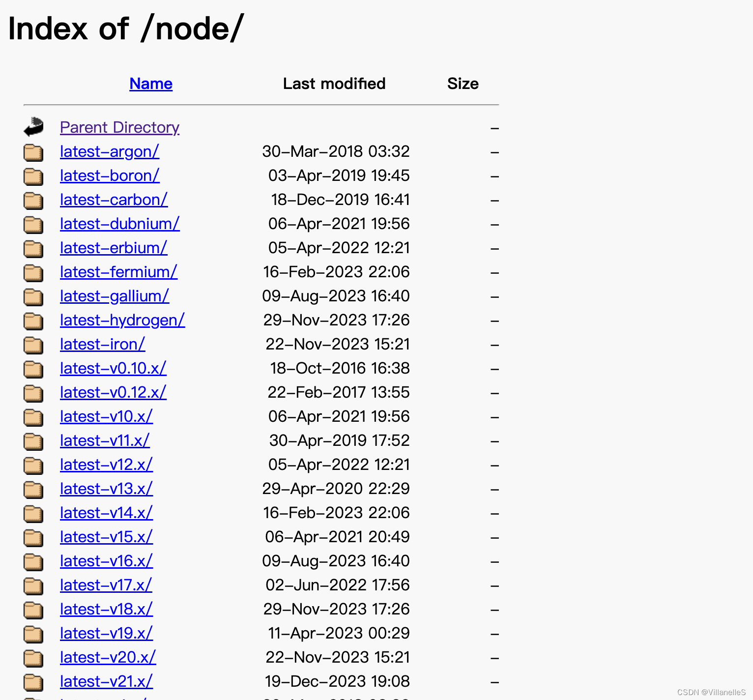The image size is (753, 700).
Task: Open the latest-fermium/ directory link
Action: (118, 272)
